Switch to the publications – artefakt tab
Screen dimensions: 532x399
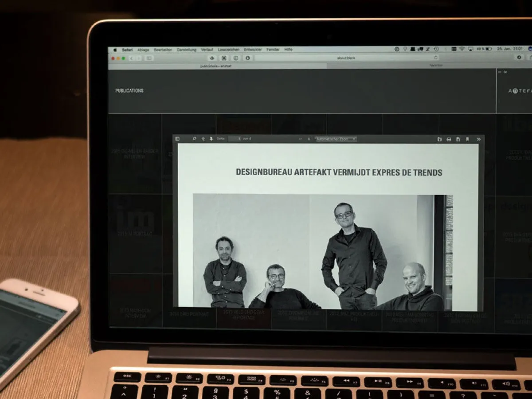click(217, 66)
